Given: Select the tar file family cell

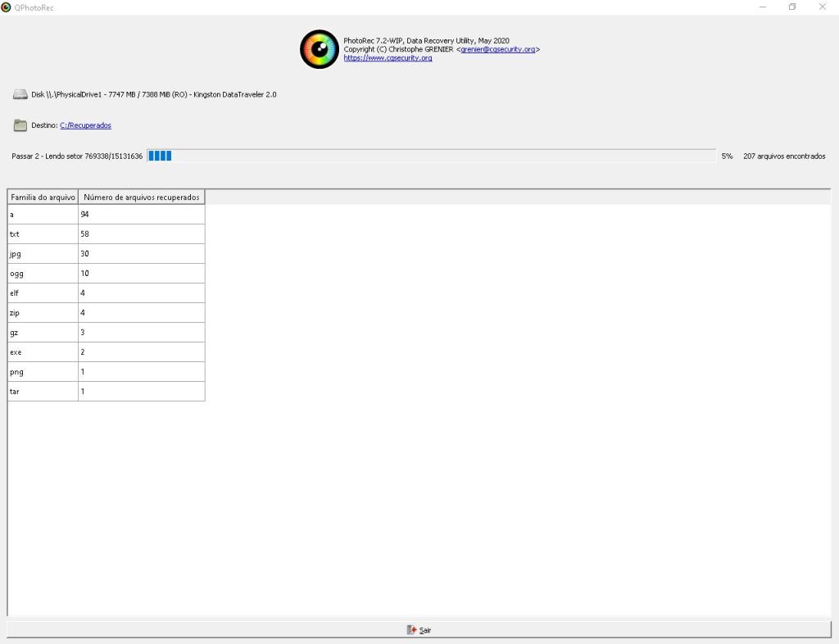Looking at the screenshot, I should tap(43, 392).
